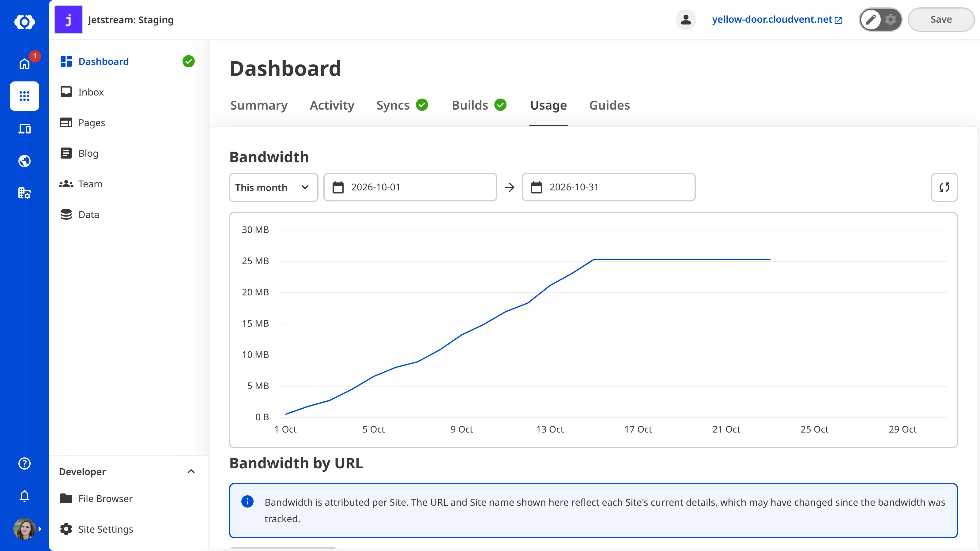Collapse the Developer section
Viewport: 980px width, 551px height.
tap(191, 471)
